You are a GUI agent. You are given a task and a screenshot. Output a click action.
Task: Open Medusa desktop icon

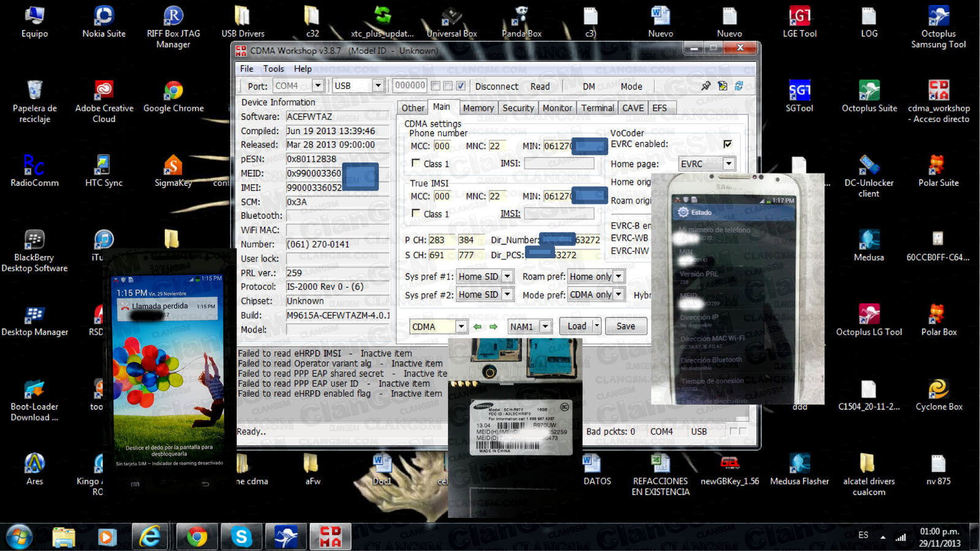tap(869, 246)
